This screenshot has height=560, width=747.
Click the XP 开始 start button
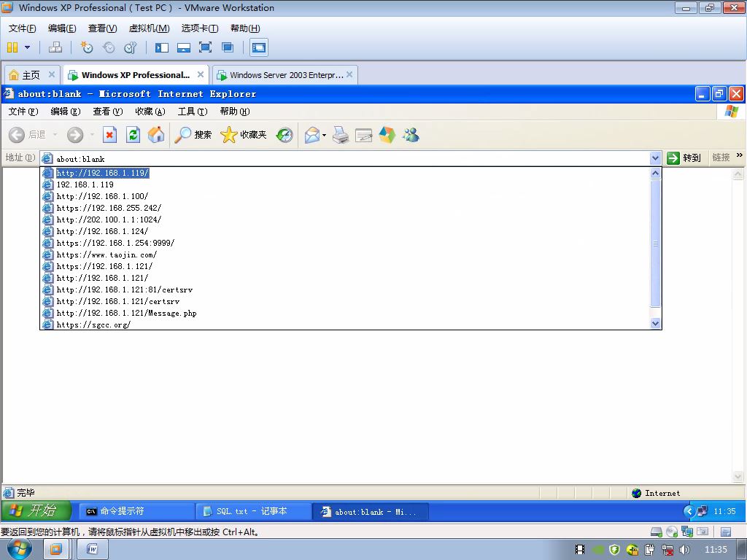(x=36, y=511)
